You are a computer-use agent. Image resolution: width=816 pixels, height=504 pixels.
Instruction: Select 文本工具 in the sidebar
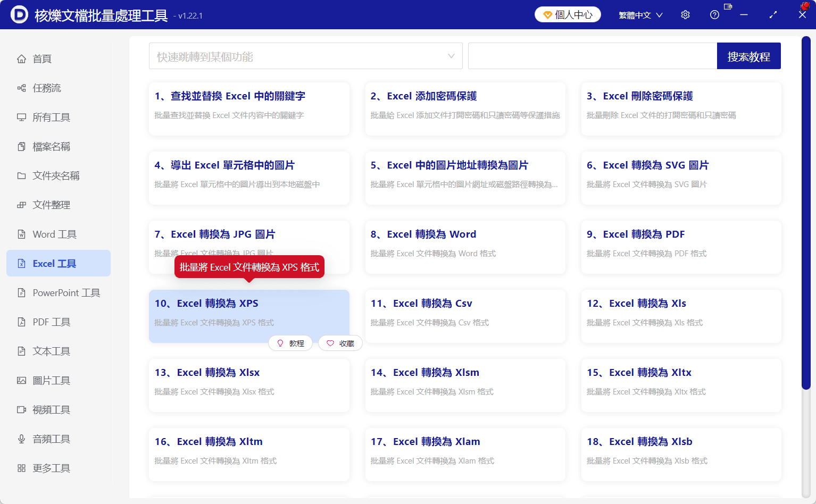(59, 351)
